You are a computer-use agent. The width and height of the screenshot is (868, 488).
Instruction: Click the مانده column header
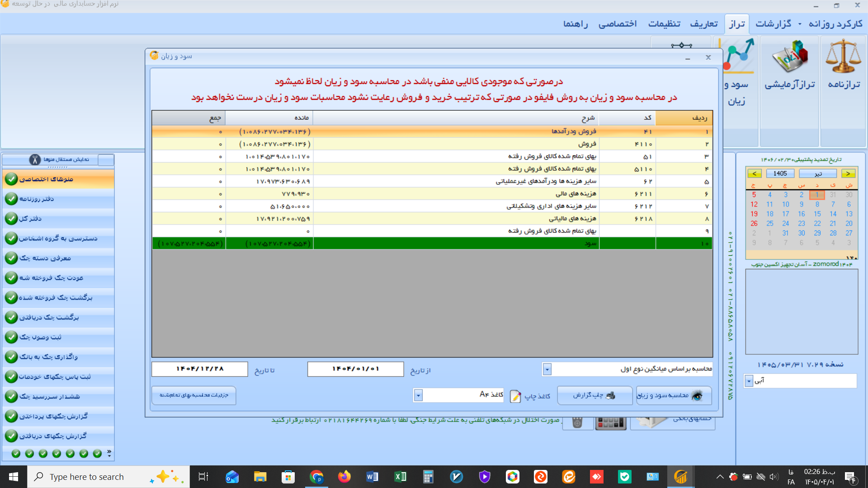coord(269,118)
